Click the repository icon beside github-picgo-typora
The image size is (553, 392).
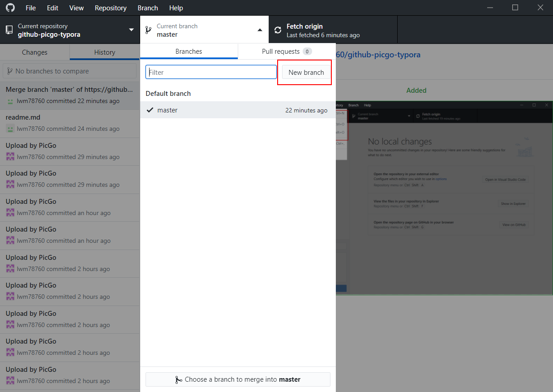tap(9, 30)
